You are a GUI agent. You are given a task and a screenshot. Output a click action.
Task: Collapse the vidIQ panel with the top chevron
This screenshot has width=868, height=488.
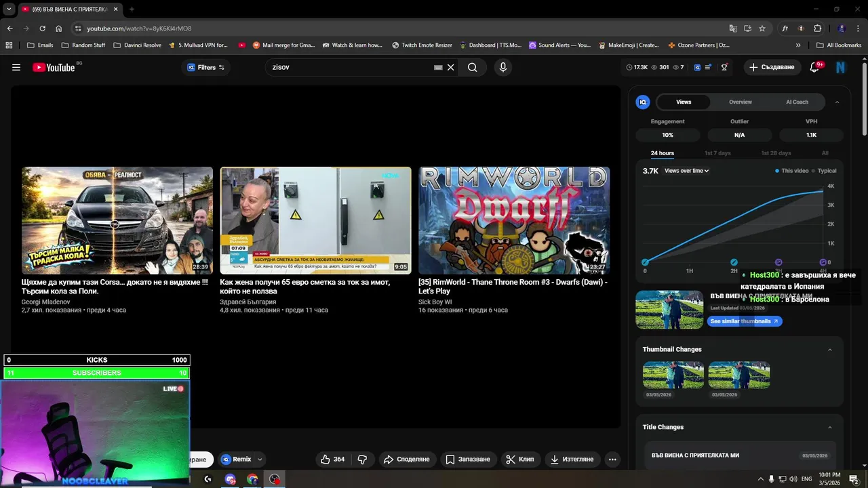point(837,102)
